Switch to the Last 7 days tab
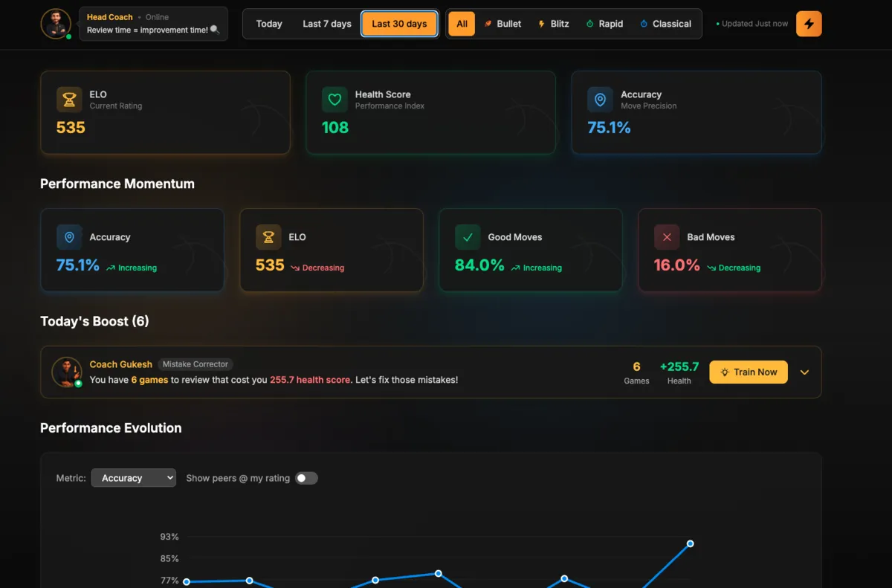The width and height of the screenshot is (892, 588). (x=326, y=23)
